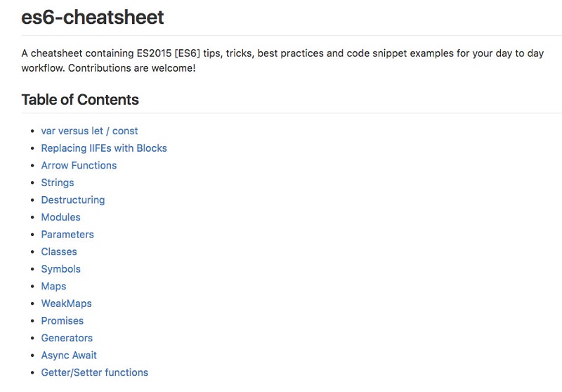Click 'Contributions are welcome!' text
Screen dimensions: 562x392
(132, 68)
